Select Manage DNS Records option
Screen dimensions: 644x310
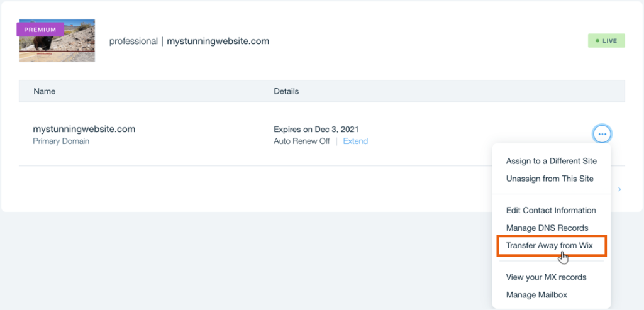click(x=547, y=228)
